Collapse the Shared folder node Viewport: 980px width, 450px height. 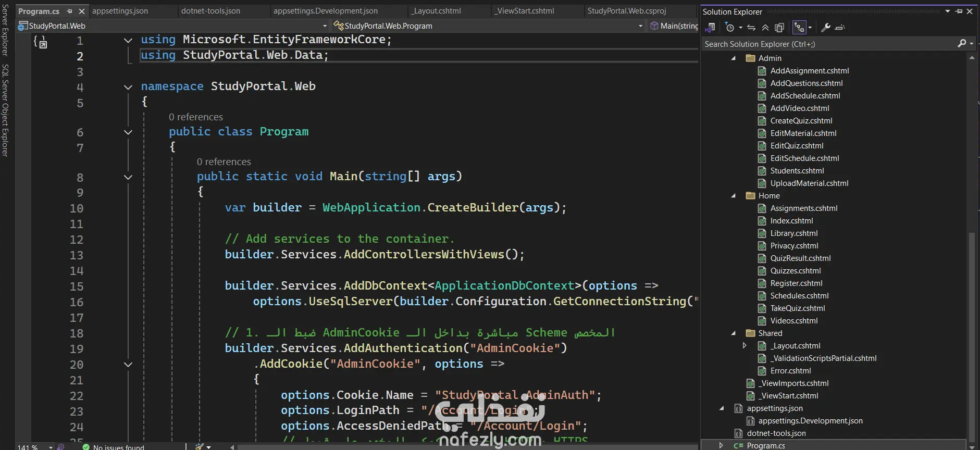tap(734, 333)
